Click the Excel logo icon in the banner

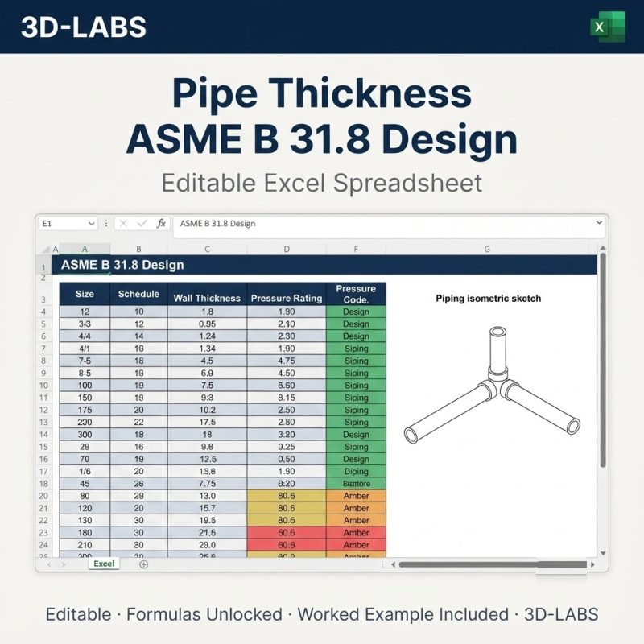pyautogui.click(x=608, y=27)
